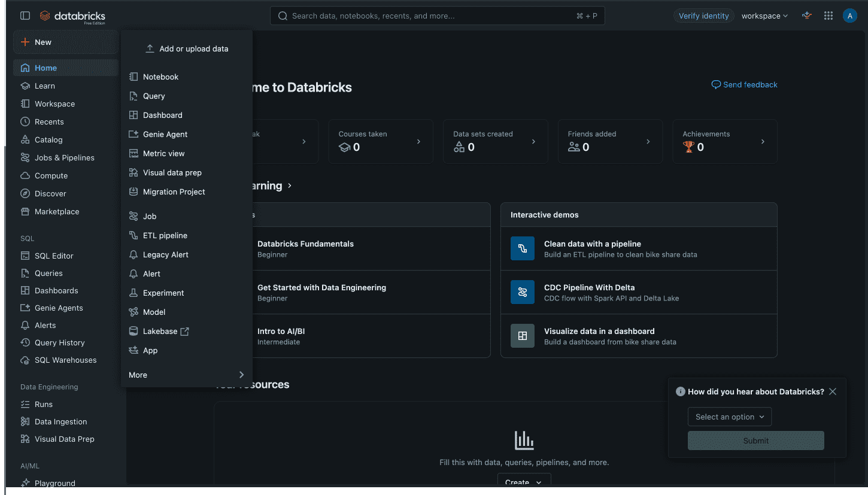
Task: Click the New button
Action: tap(66, 42)
